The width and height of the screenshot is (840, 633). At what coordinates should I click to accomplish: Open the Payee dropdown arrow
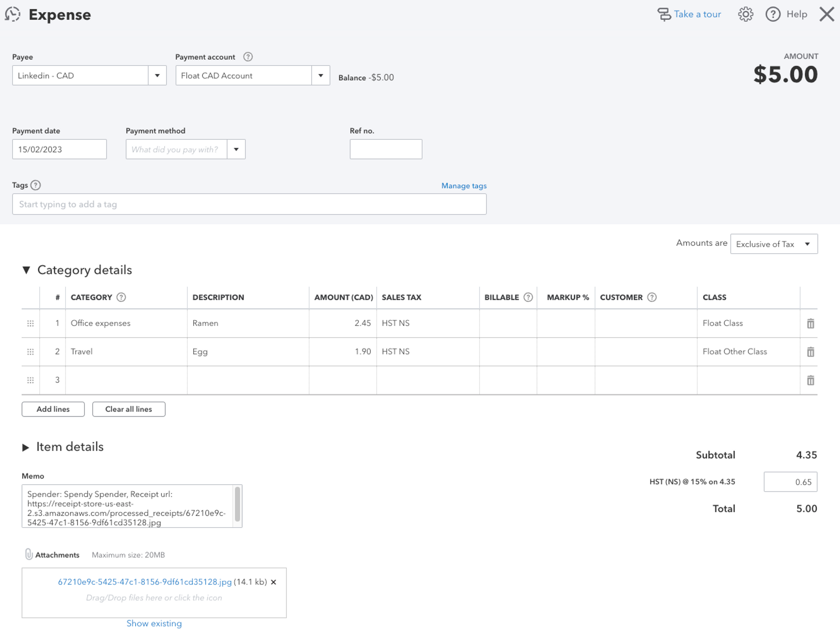[157, 76]
